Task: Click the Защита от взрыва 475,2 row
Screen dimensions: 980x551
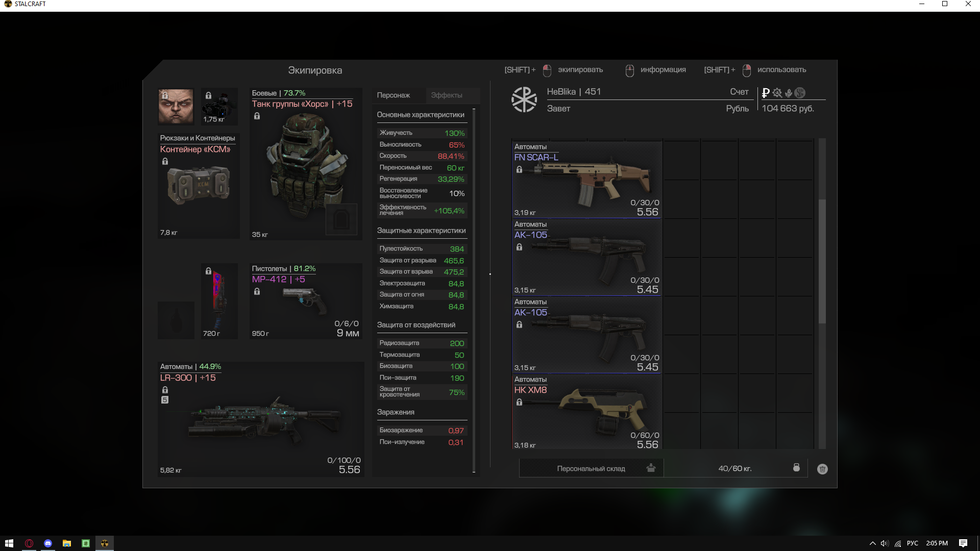Action: coord(422,272)
